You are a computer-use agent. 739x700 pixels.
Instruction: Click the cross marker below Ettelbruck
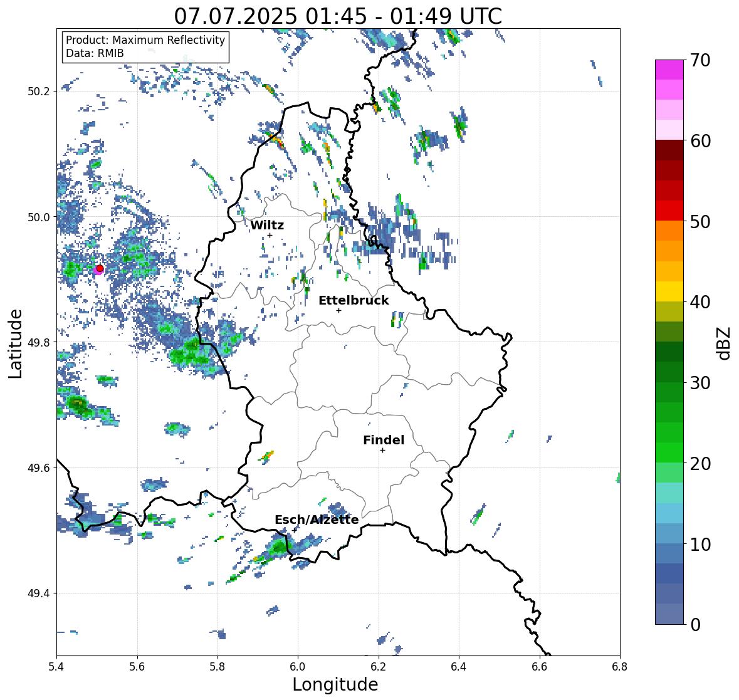click(x=338, y=310)
